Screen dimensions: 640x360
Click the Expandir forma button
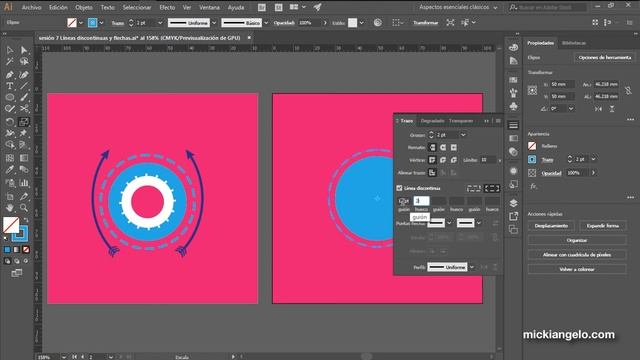pyautogui.click(x=602, y=226)
